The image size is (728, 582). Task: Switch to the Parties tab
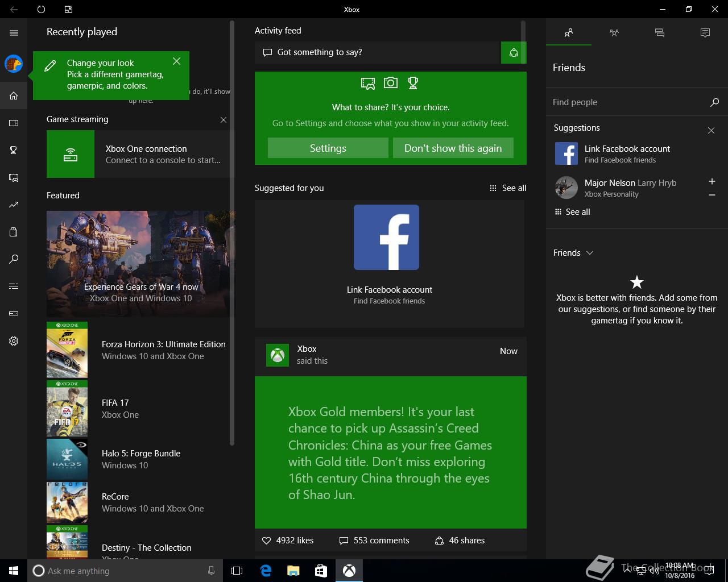[x=614, y=33]
